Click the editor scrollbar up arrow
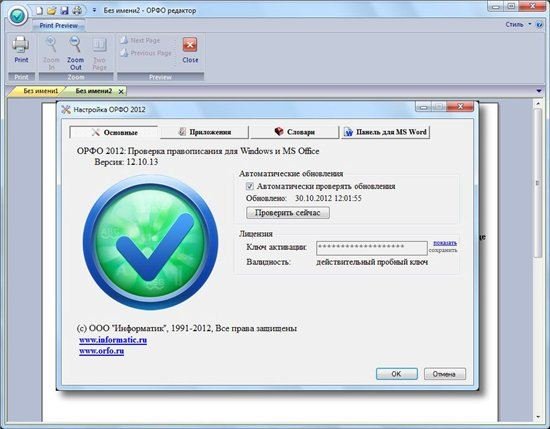The height and width of the screenshot is (429, 550). tap(538, 103)
